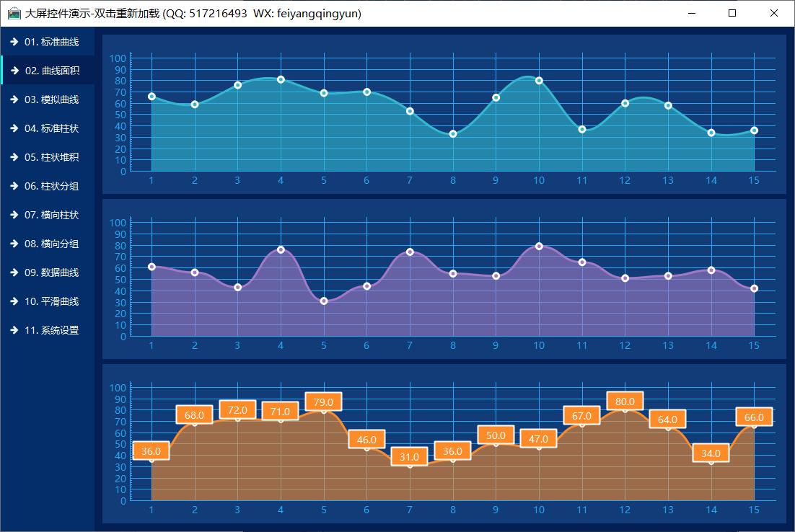Open the 02. 曲线面积 page
Image resolution: width=795 pixels, height=532 pixels.
pos(52,71)
